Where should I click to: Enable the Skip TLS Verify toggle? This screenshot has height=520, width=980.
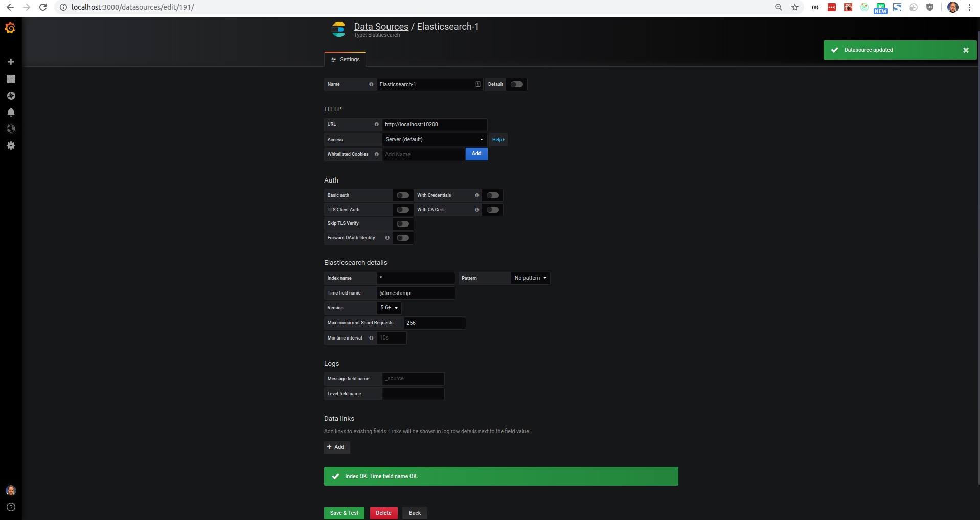[x=402, y=223]
